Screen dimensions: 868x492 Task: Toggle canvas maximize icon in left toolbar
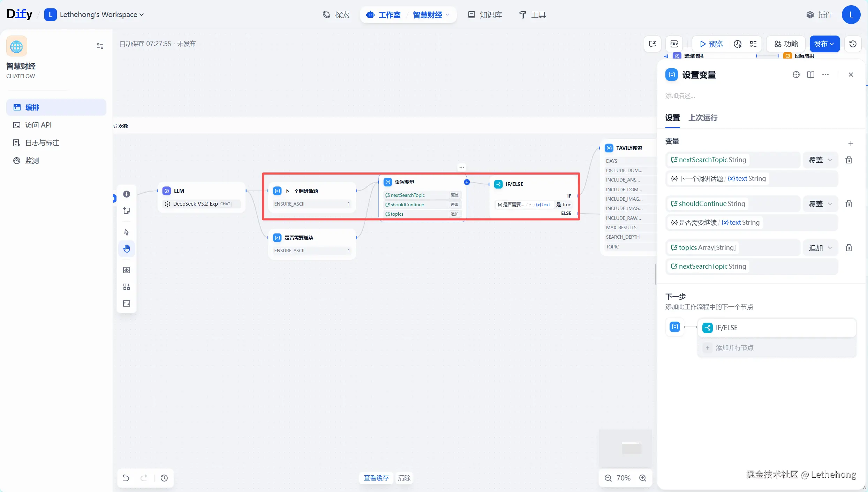pyautogui.click(x=127, y=303)
